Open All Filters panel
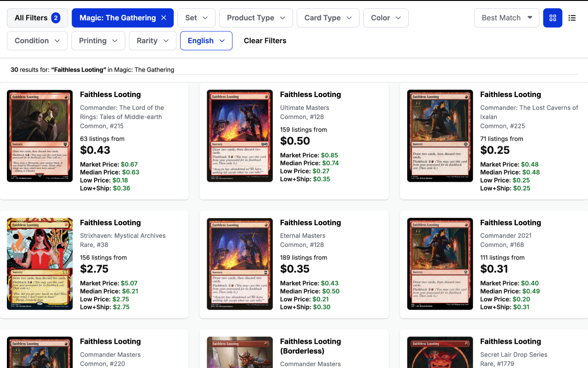The image size is (588, 368). coord(37,18)
